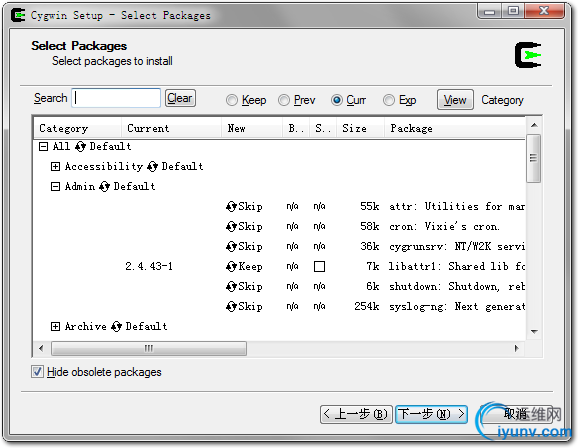The height and width of the screenshot is (448, 578).
Task: Select the attr: Utilities package text
Action: click(457, 206)
